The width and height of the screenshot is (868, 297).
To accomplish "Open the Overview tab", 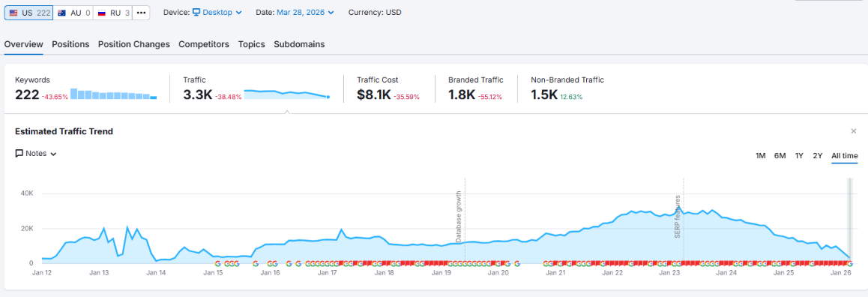I will pyautogui.click(x=24, y=44).
